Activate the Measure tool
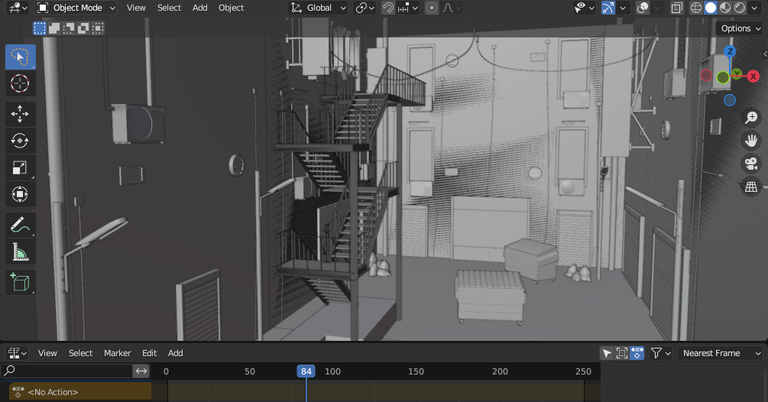The width and height of the screenshot is (768, 402). (x=20, y=252)
